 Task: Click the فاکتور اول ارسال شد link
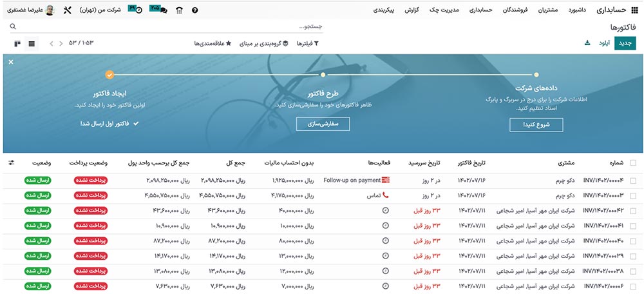(109, 123)
